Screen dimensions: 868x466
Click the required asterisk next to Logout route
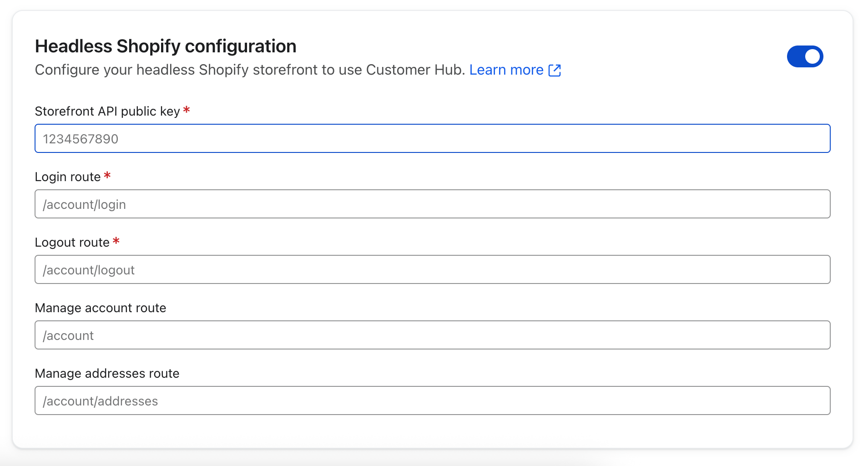point(116,241)
